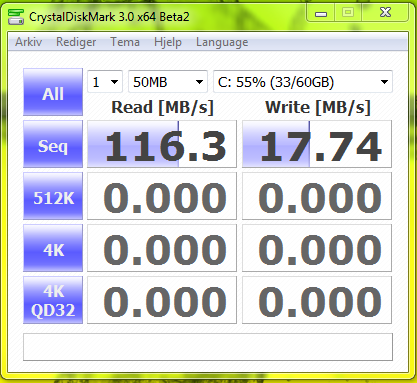Open the 50MB test size dropdown

(168, 82)
